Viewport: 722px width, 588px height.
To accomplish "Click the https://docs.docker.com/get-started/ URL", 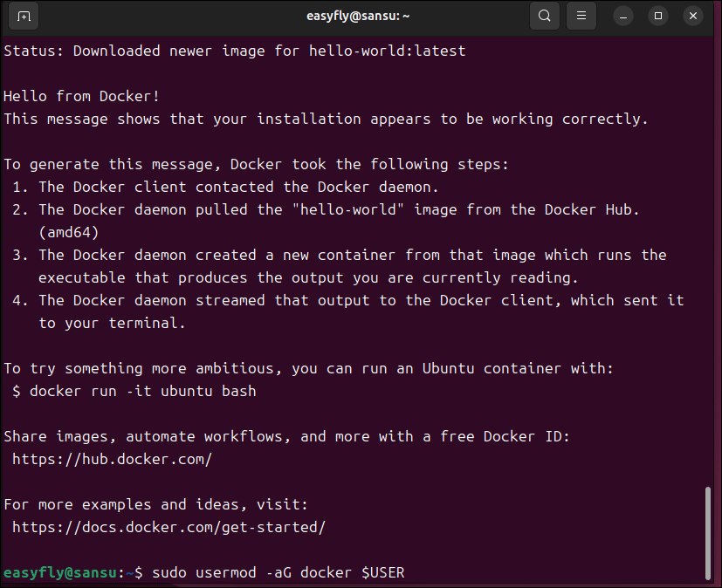I will (168, 527).
